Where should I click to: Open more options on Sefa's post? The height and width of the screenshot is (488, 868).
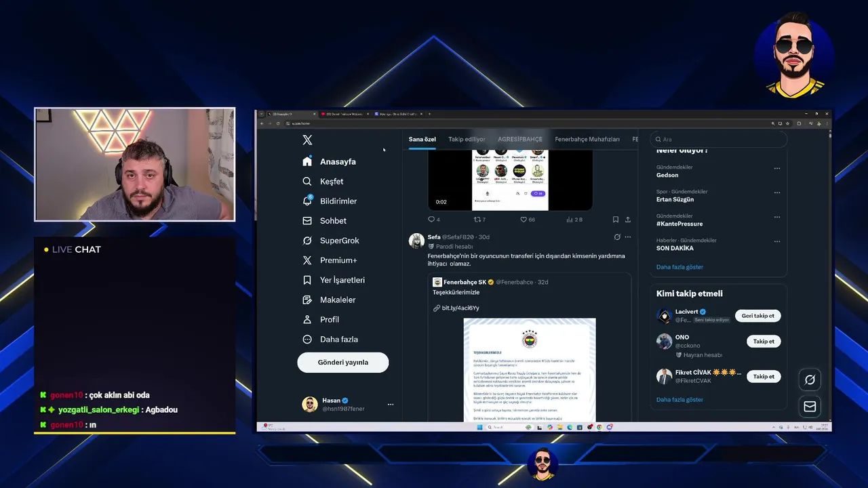click(x=628, y=237)
